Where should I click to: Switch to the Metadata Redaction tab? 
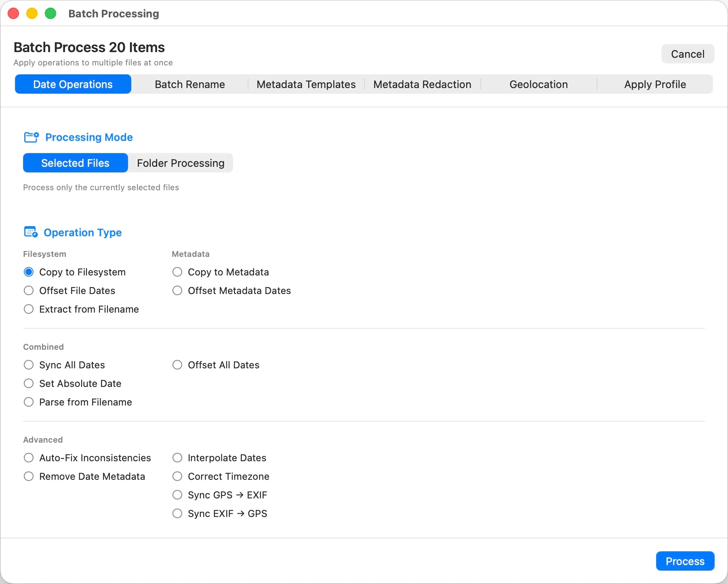422,84
